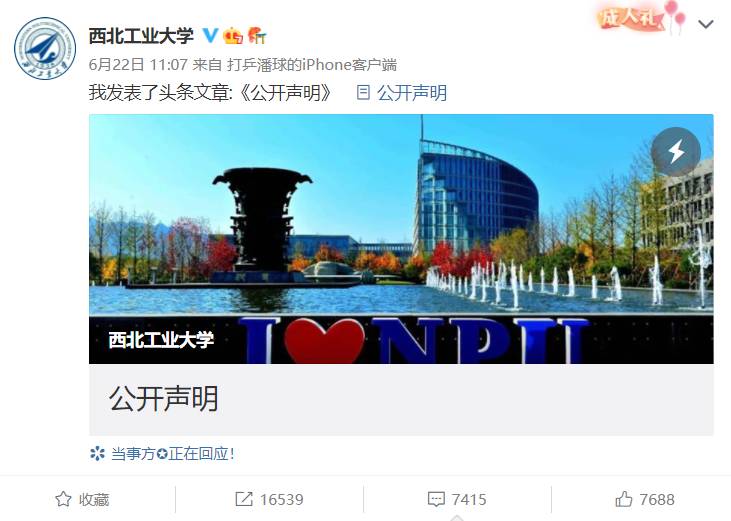The height and width of the screenshot is (521, 731).
Task: Click the badge icon after the crown
Action: tap(256, 35)
